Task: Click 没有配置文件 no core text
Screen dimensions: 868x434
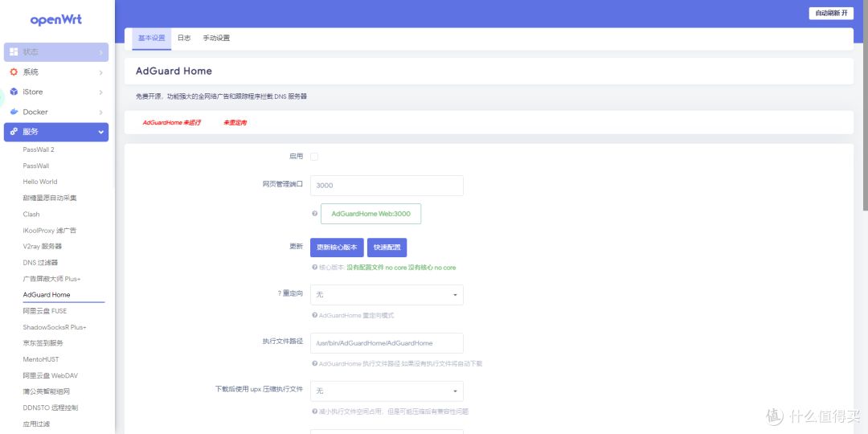Action: (x=376, y=268)
